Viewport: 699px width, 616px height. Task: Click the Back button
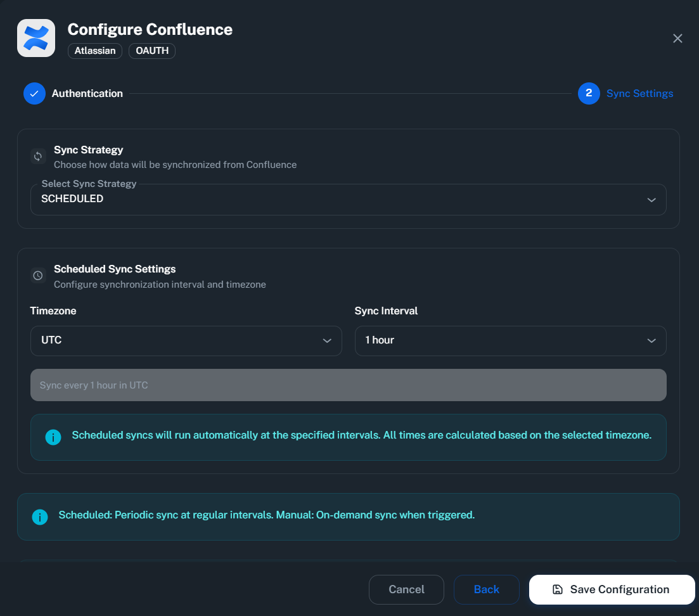(486, 589)
